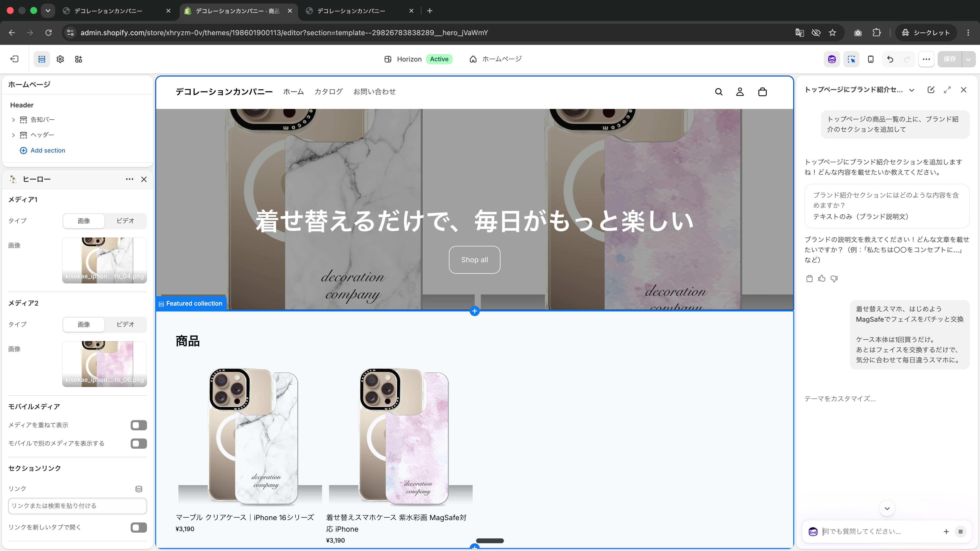Toggle the Sidekick assistant icon

point(832,59)
